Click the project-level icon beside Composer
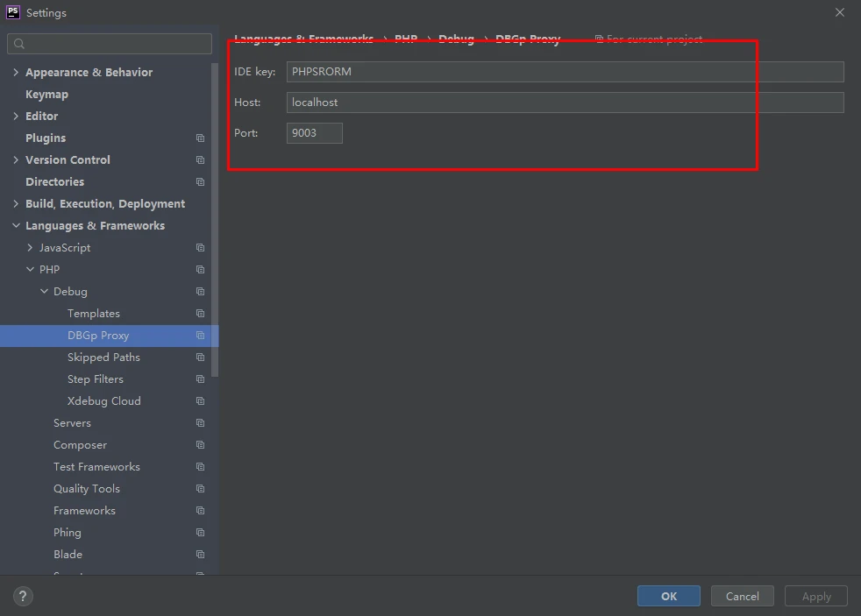 [x=200, y=445]
